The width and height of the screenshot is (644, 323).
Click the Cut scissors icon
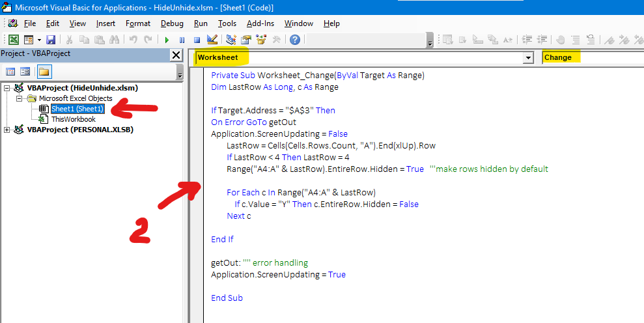point(69,40)
